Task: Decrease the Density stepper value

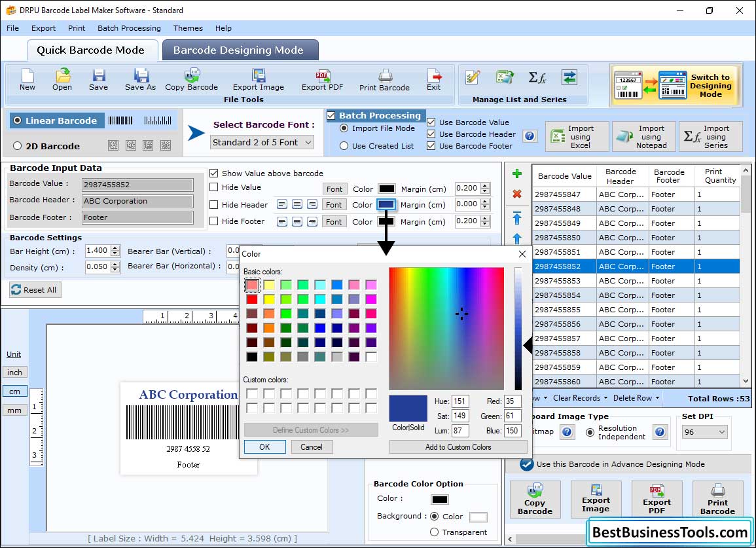Action: 115,270
